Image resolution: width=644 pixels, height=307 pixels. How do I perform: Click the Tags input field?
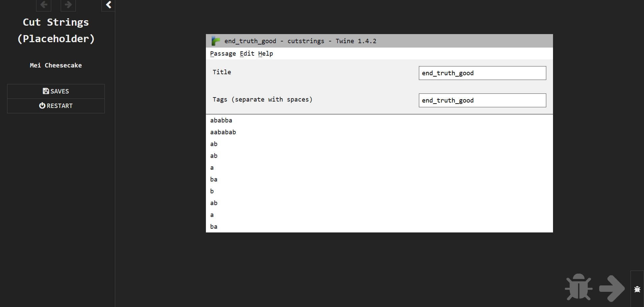[482, 100]
